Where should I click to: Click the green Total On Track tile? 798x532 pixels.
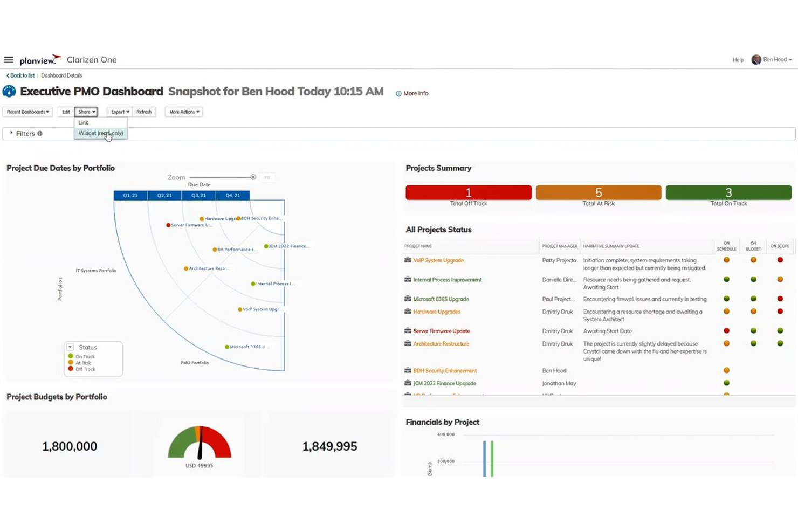pos(728,192)
